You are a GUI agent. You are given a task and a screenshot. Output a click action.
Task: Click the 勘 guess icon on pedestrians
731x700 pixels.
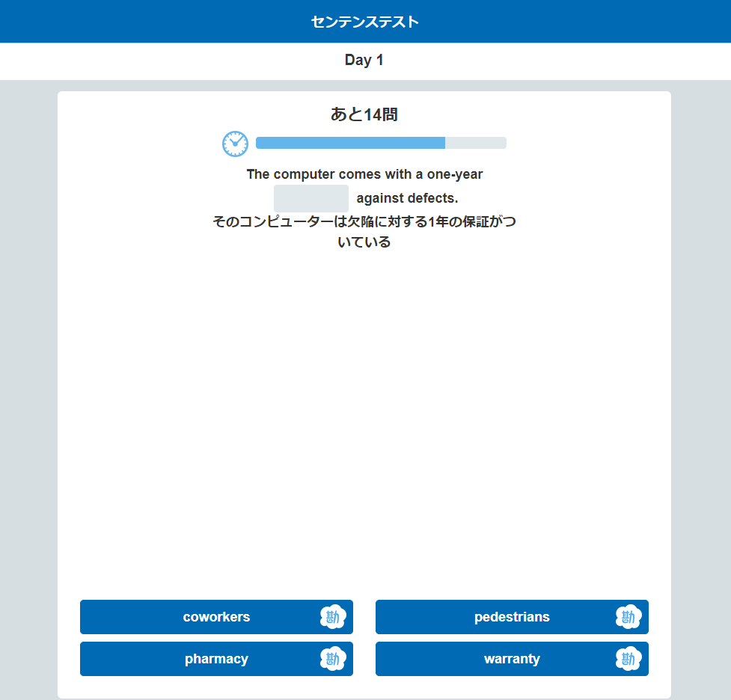coord(628,617)
